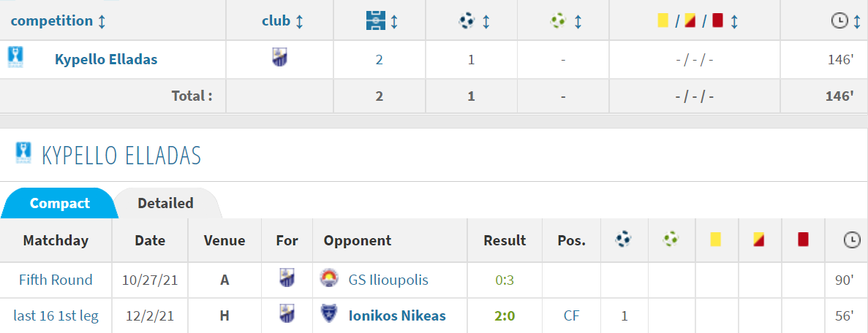Open GS Ilioupolis opponent link
868x333 pixels.
pos(388,280)
